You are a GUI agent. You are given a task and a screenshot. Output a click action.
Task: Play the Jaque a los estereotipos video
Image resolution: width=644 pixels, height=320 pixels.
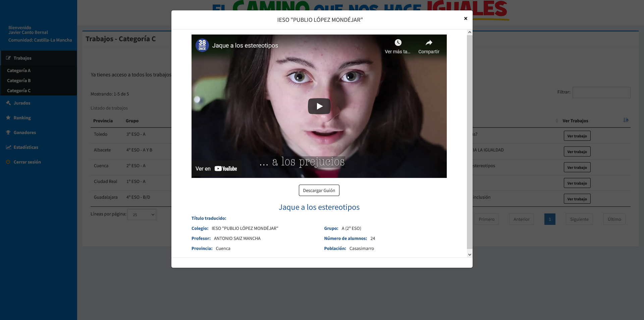319,106
